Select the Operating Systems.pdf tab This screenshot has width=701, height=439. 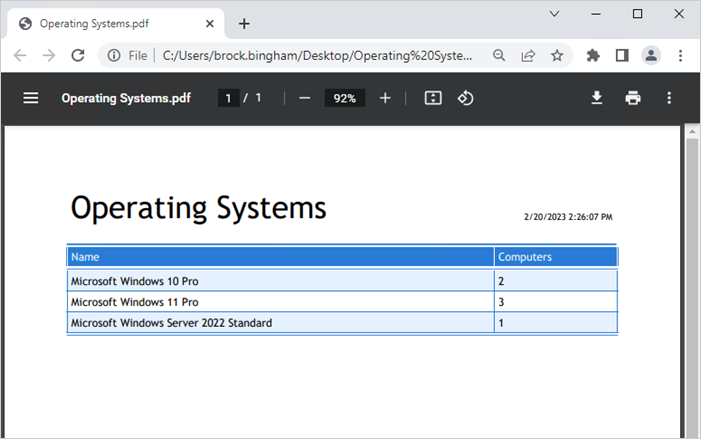[116, 24]
